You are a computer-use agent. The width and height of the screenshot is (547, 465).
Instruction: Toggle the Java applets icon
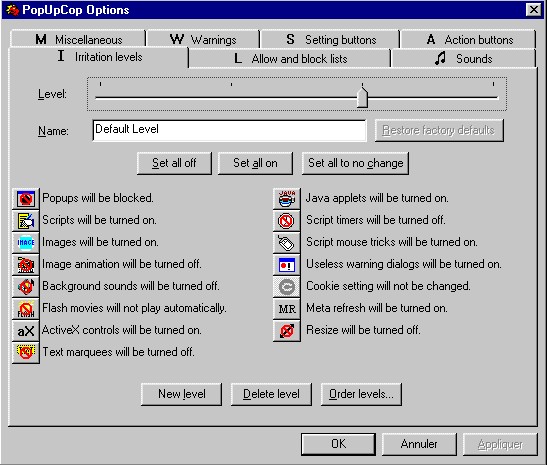tap(286, 199)
